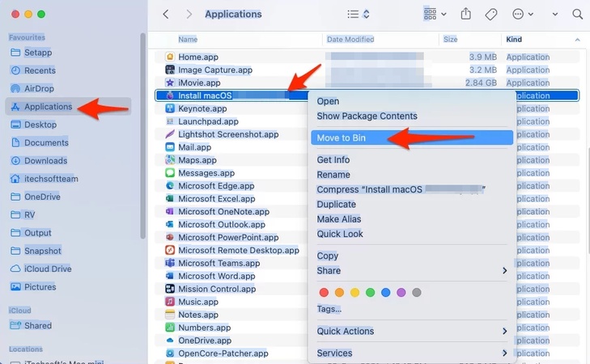Sort by the Size column header
Screen dimensions: 590x364
pyautogui.click(x=450, y=39)
